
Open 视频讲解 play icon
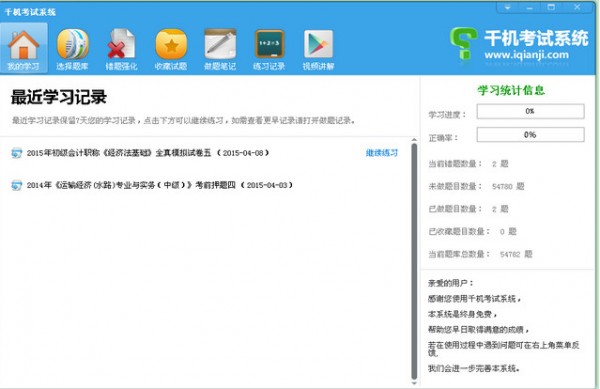318,48
